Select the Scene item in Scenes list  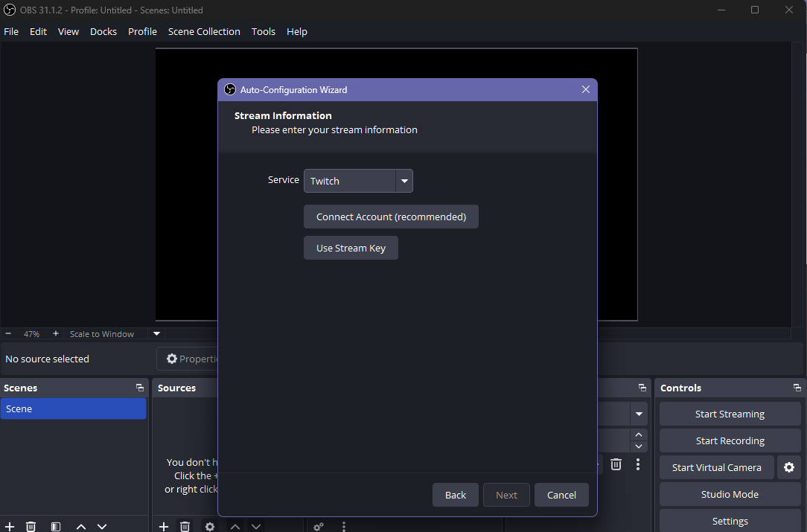(73, 408)
